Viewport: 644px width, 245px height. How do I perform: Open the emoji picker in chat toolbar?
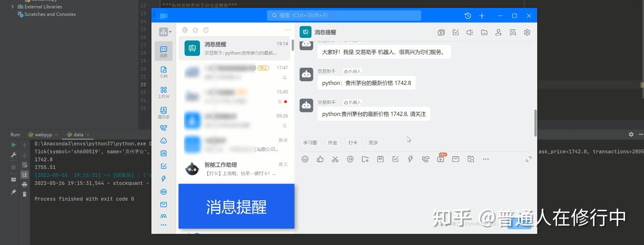click(x=305, y=159)
